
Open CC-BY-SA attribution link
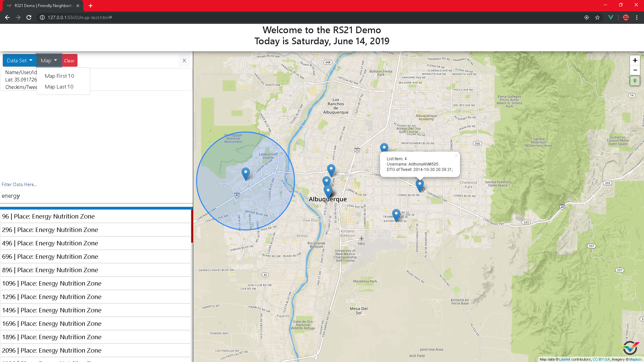click(x=601, y=359)
